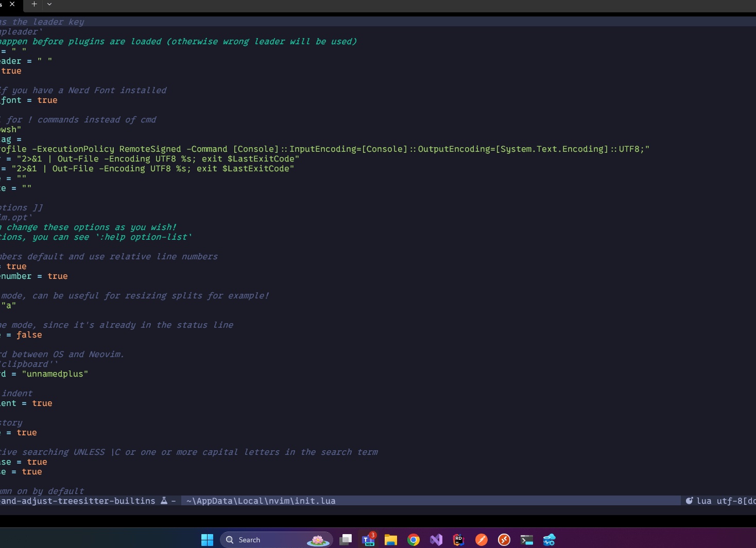Click 'status line' in the mode comment
Viewport: 756px width, 548px height.
(205, 325)
